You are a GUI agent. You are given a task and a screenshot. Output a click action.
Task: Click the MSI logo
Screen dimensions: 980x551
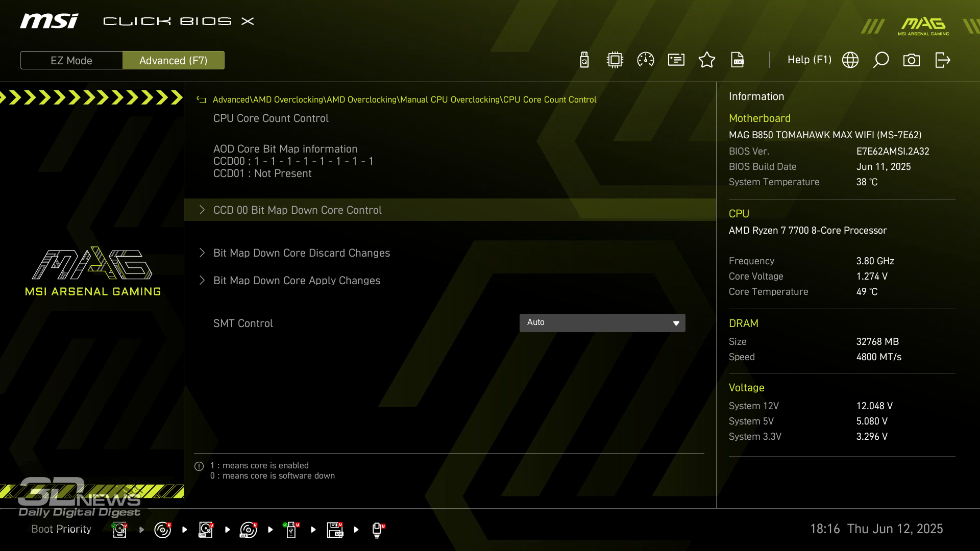click(50, 21)
